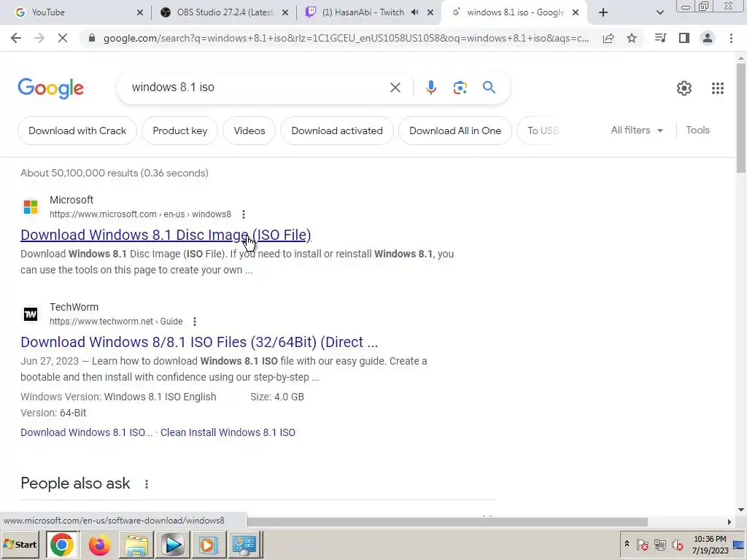This screenshot has width=747, height=560.
Task: Mute the HasanAbi Twitch tab audio
Action: click(415, 12)
